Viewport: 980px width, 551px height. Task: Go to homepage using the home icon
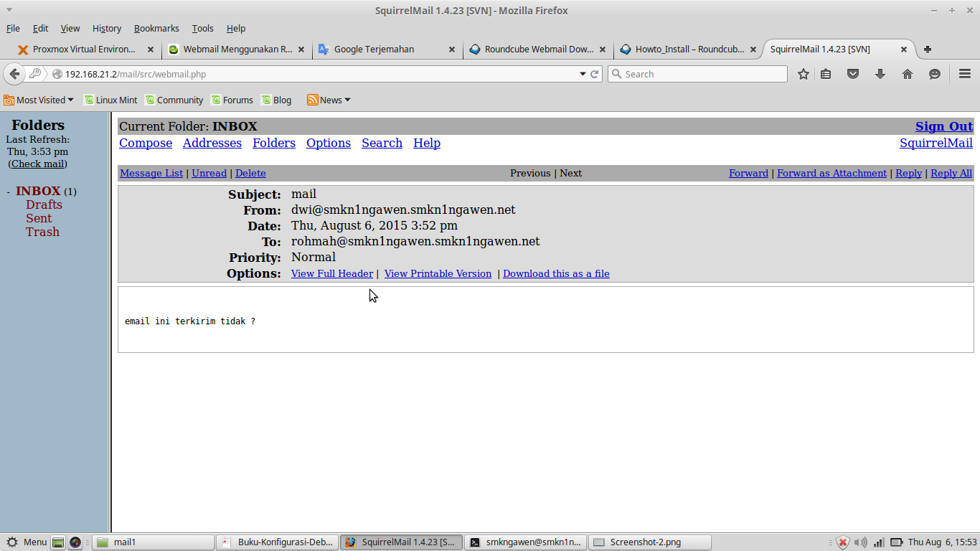pyautogui.click(x=907, y=73)
